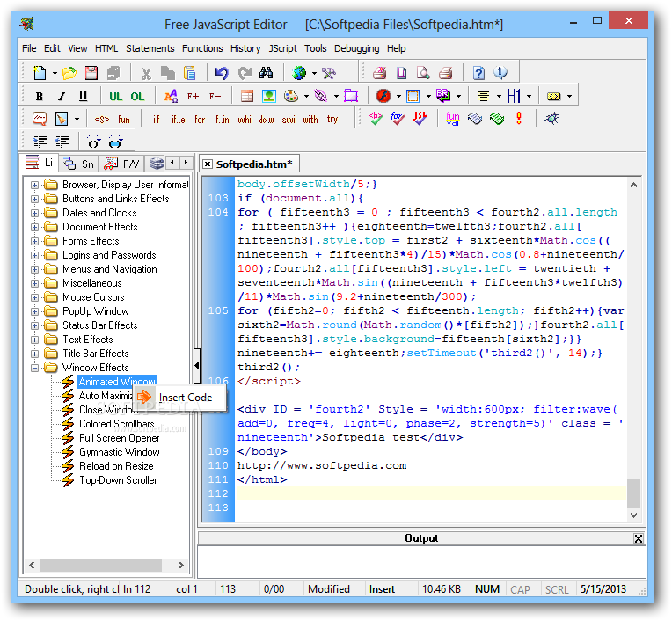The width and height of the screenshot is (672, 621).
Task: Click the Print printer icon
Action: [x=446, y=73]
